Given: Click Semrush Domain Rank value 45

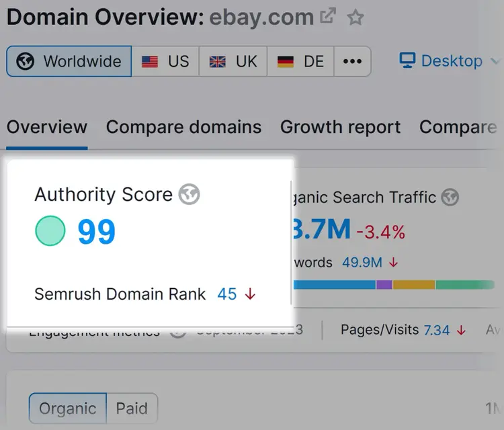Looking at the screenshot, I should pos(227,294).
